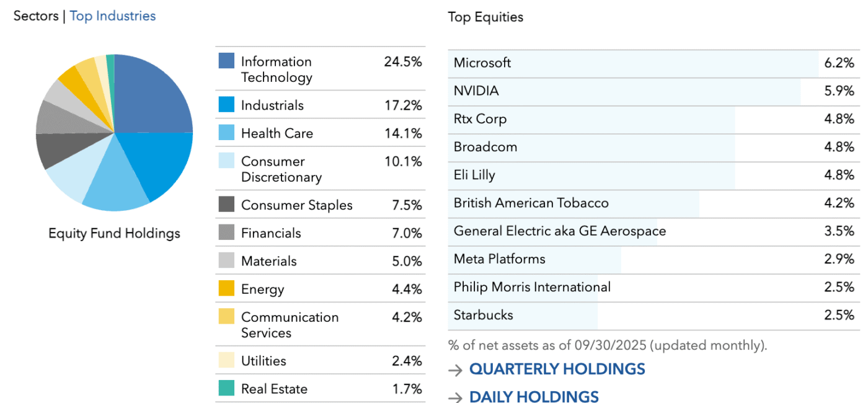
Task: Click the Information Technology color swatch
Action: pyautogui.click(x=226, y=61)
